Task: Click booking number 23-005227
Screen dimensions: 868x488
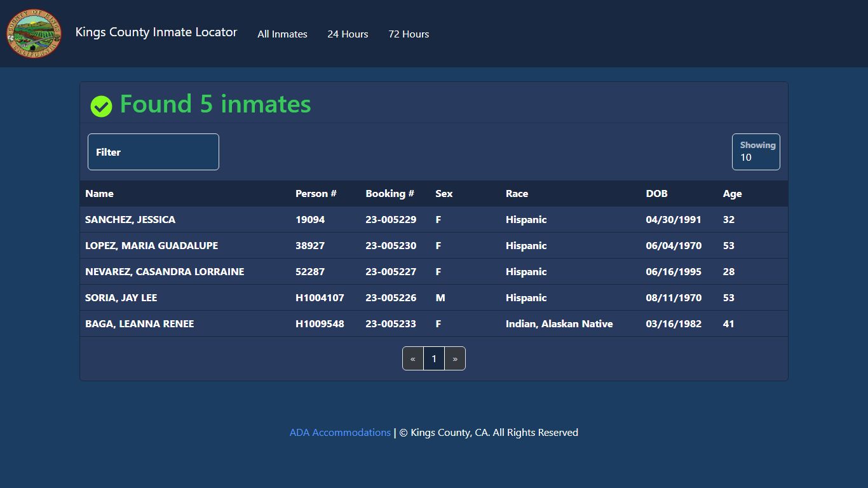Action: 391,272
